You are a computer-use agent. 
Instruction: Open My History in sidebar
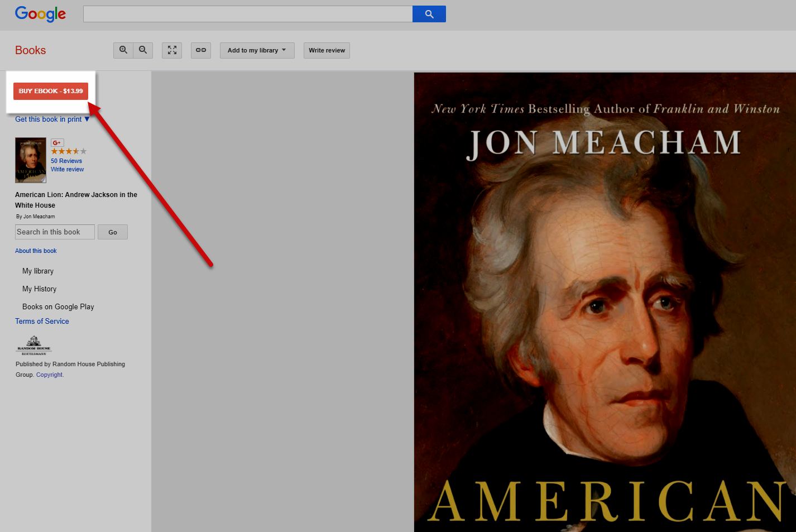point(39,289)
